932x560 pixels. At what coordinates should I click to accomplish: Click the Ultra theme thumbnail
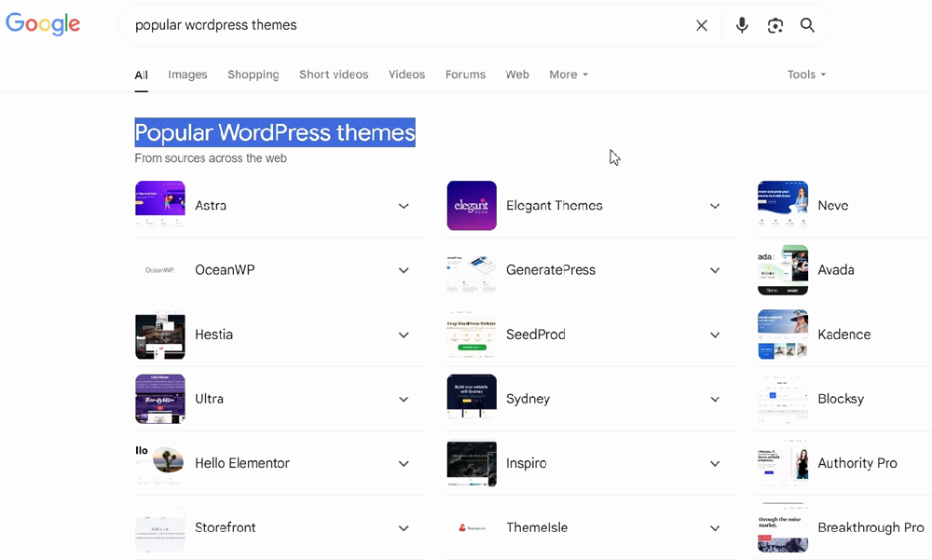tap(160, 398)
